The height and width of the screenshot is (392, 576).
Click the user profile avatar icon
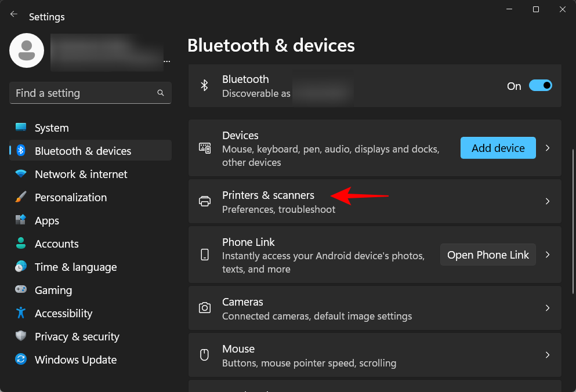pos(27,50)
